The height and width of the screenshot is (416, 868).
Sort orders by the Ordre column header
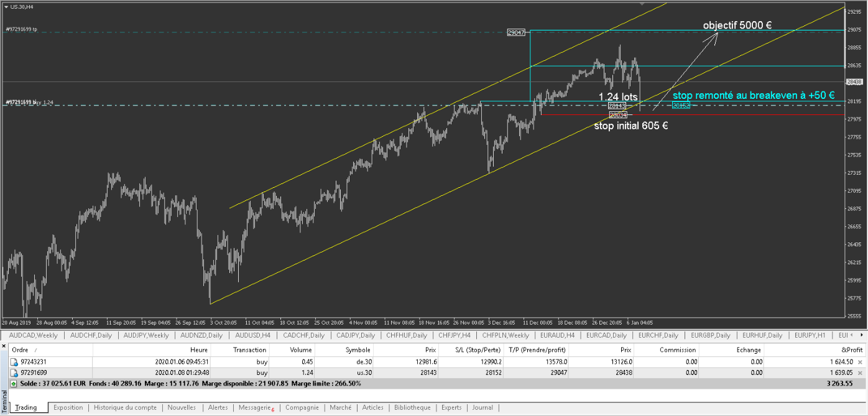(51, 350)
